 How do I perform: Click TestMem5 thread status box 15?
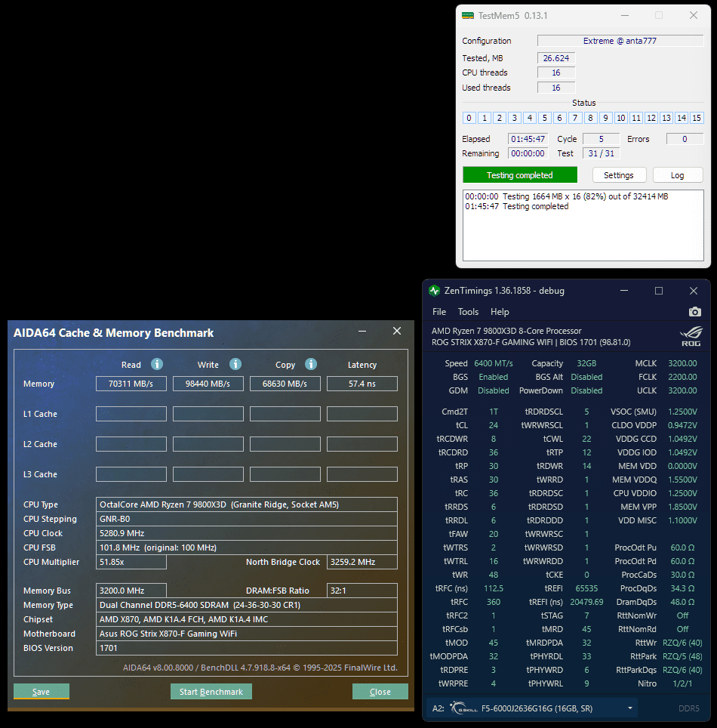(x=697, y=118)
